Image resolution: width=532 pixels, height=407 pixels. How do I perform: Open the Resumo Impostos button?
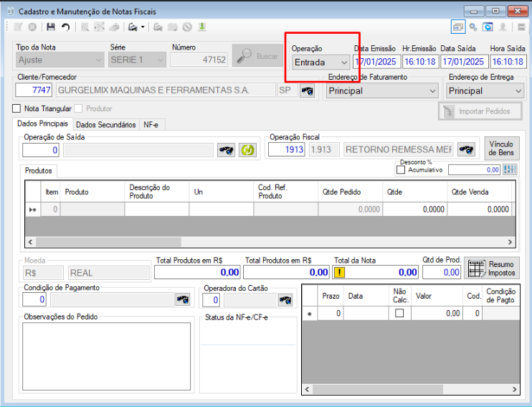tap(492, 268)
